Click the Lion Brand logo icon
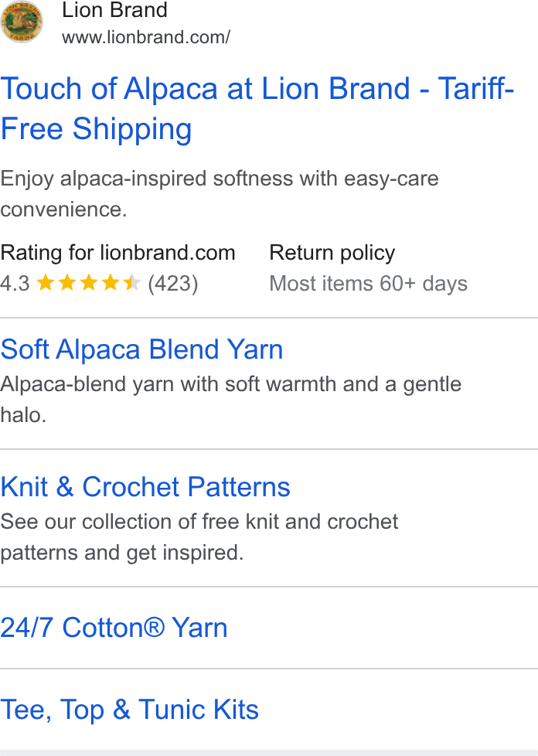Image resolution: width=538 pixels, height=756 pixels. coord(21,22)
